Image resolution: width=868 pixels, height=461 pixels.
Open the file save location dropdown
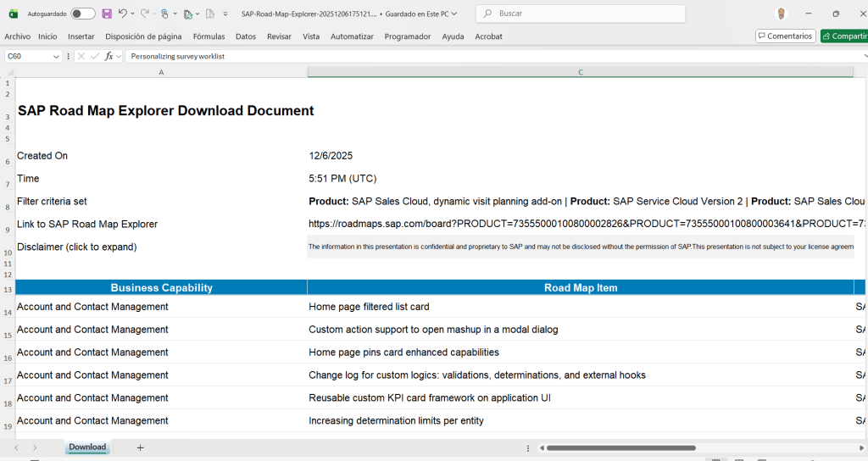point(454,14)
